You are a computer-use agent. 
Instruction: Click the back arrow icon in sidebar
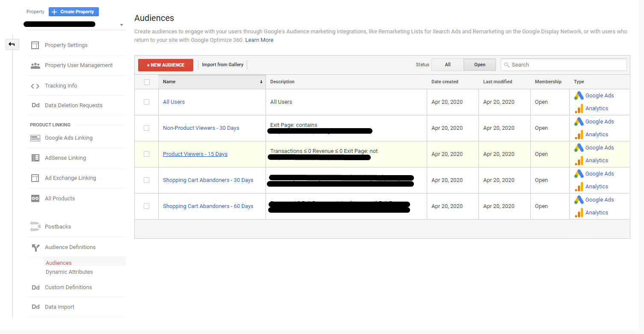12,44
